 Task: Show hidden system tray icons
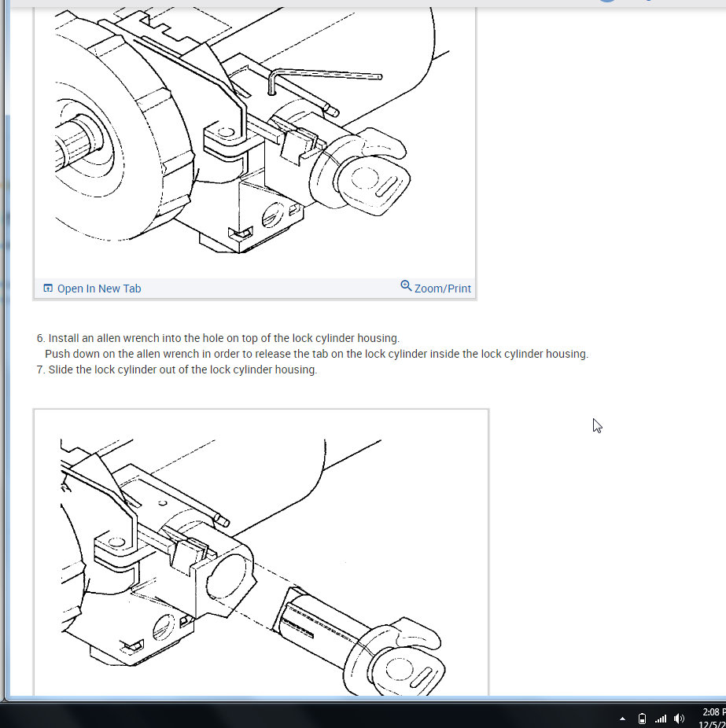622,719
